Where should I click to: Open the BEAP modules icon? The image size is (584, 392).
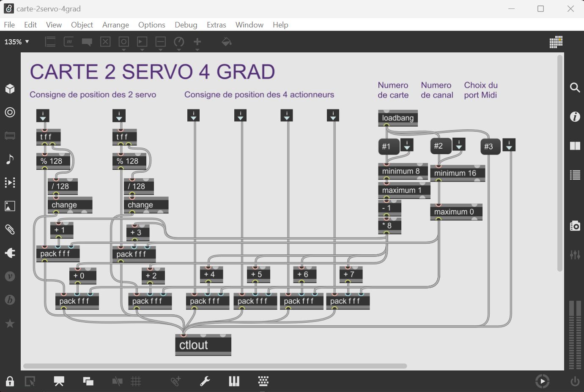[10, 300]
